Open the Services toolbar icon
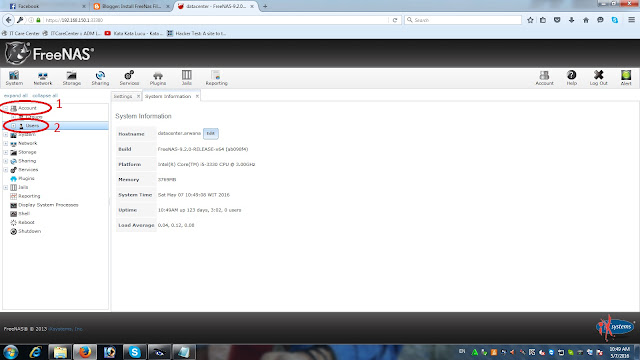The image size is (640, 360). coord(129,78)
